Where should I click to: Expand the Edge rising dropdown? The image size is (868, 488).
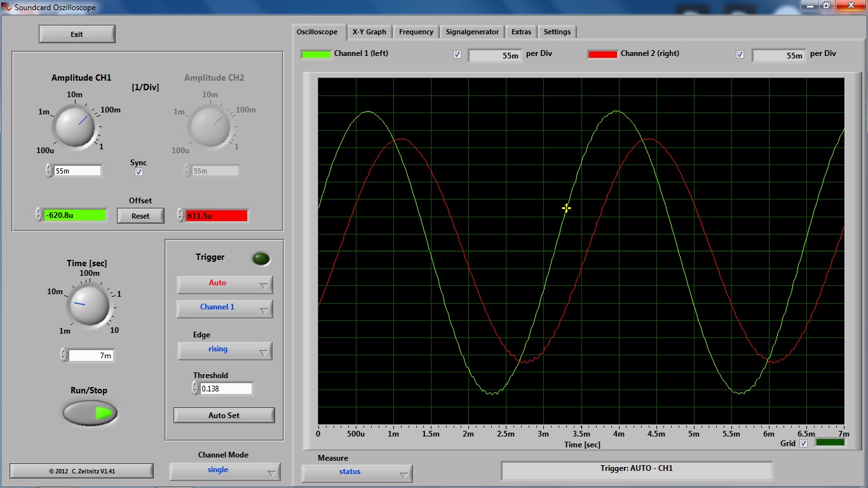coord(224,350)
